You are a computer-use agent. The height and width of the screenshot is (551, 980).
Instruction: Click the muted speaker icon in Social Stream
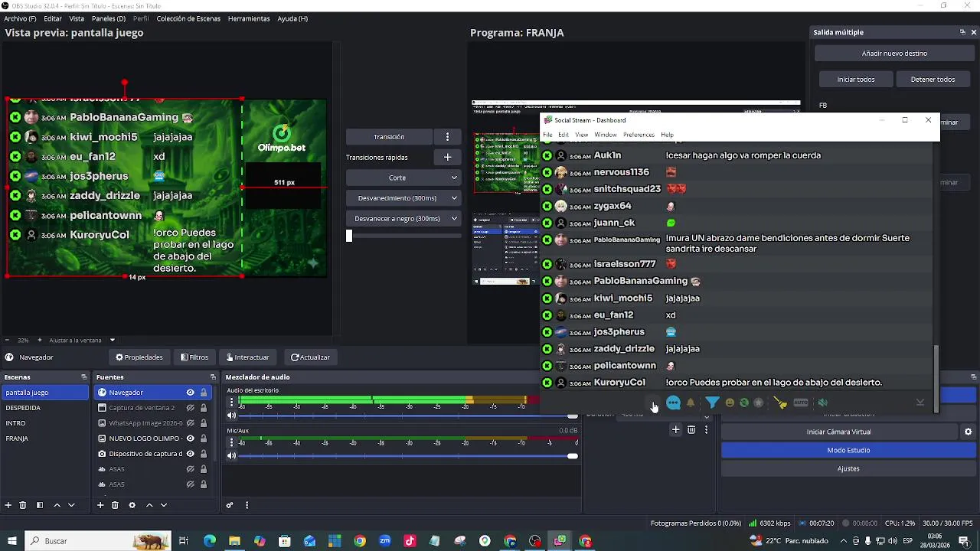point(823,403)
